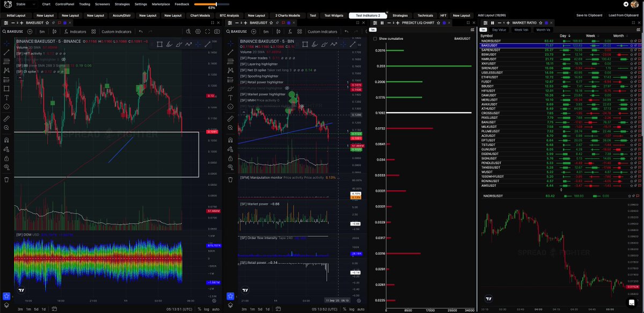This screenshot has width=644, height=313.
Task: Click the zoom-in tool in left chart sidebar
Action: click(x=6, y=128)
